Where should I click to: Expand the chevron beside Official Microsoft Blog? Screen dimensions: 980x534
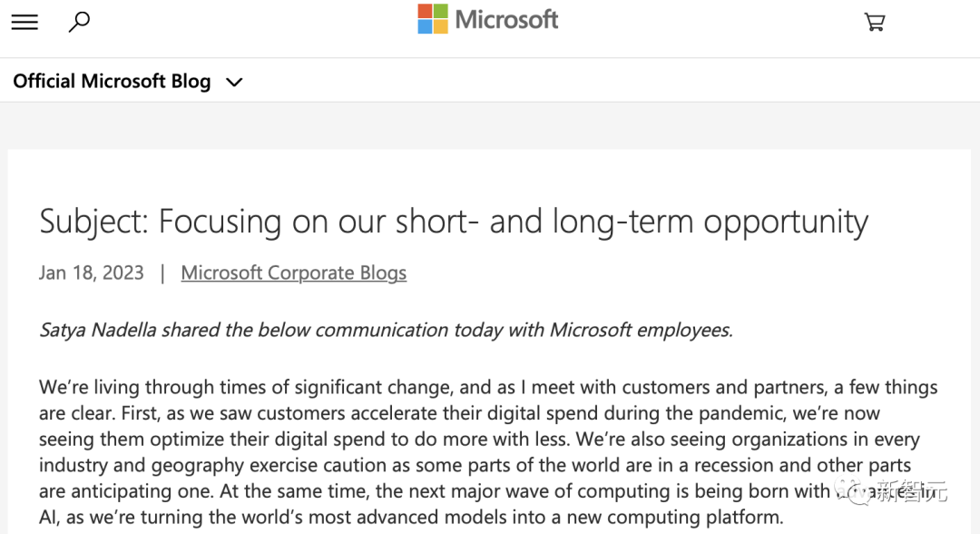point(234,82)
